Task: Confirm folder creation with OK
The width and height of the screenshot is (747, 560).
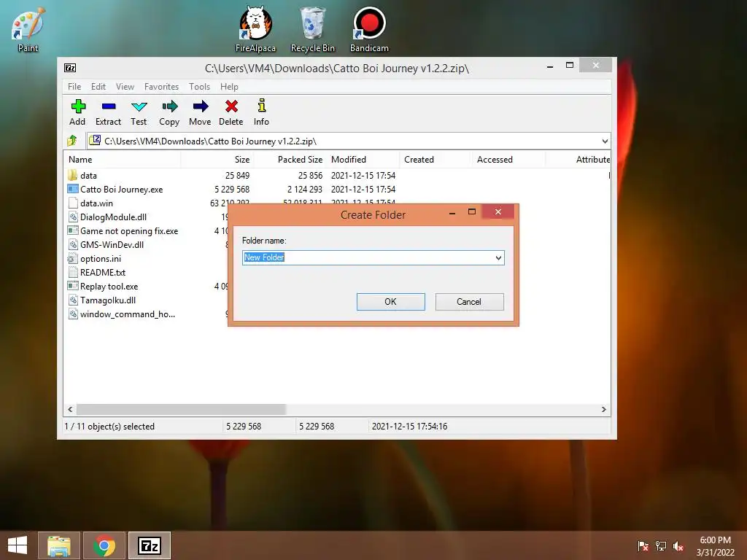Action: tap(391, 301)
